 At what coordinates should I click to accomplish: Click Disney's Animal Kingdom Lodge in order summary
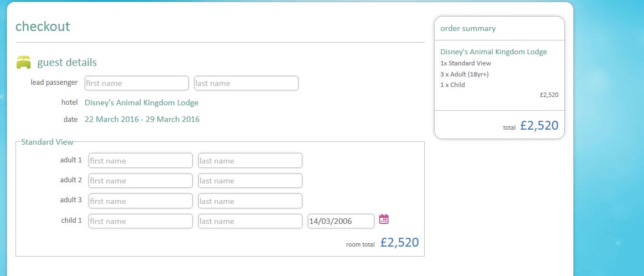[493, 52]
